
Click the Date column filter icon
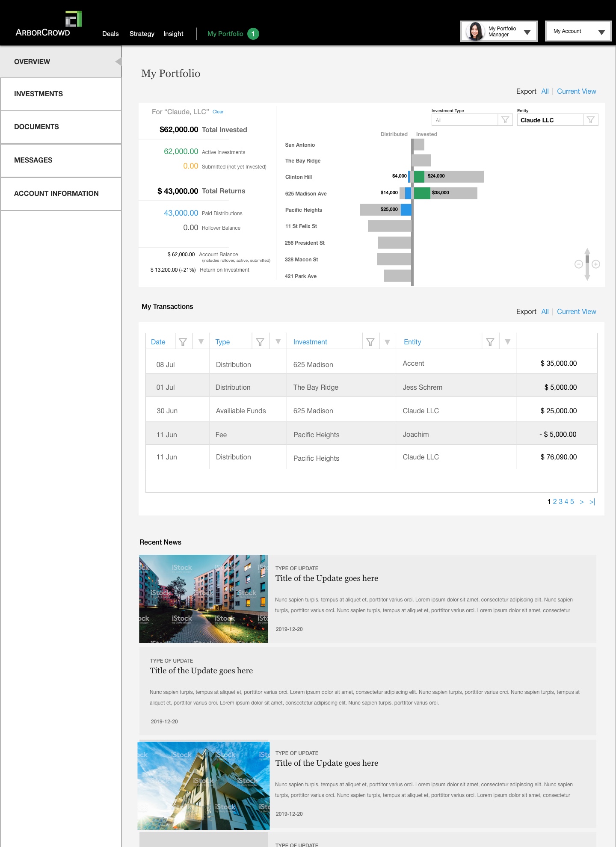[x=183, y=342]
